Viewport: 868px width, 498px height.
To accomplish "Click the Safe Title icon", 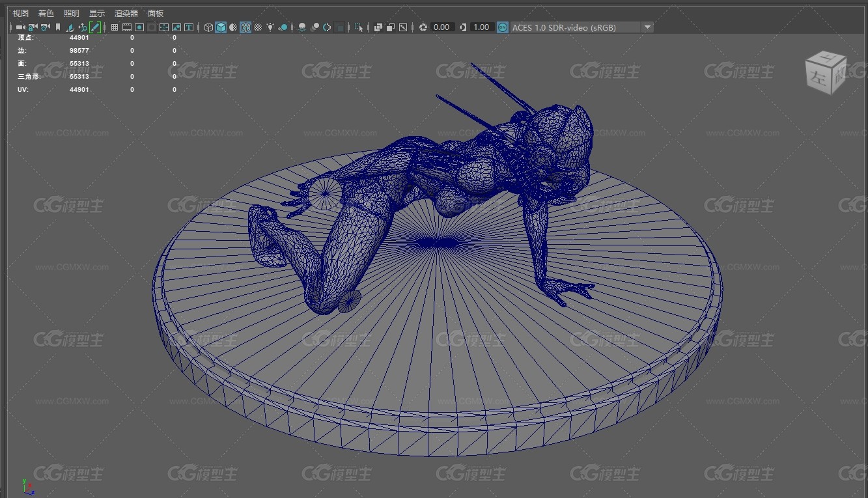I will (189, 27).
